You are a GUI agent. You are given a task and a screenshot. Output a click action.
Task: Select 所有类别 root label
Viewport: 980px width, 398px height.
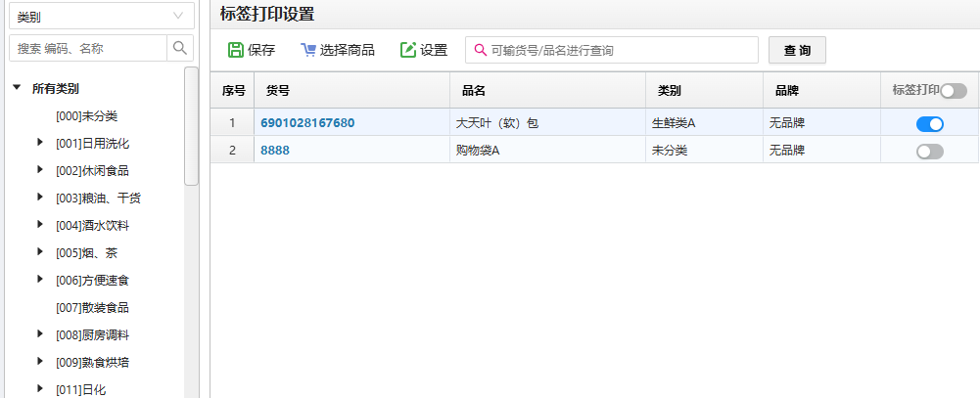[56, 89]
